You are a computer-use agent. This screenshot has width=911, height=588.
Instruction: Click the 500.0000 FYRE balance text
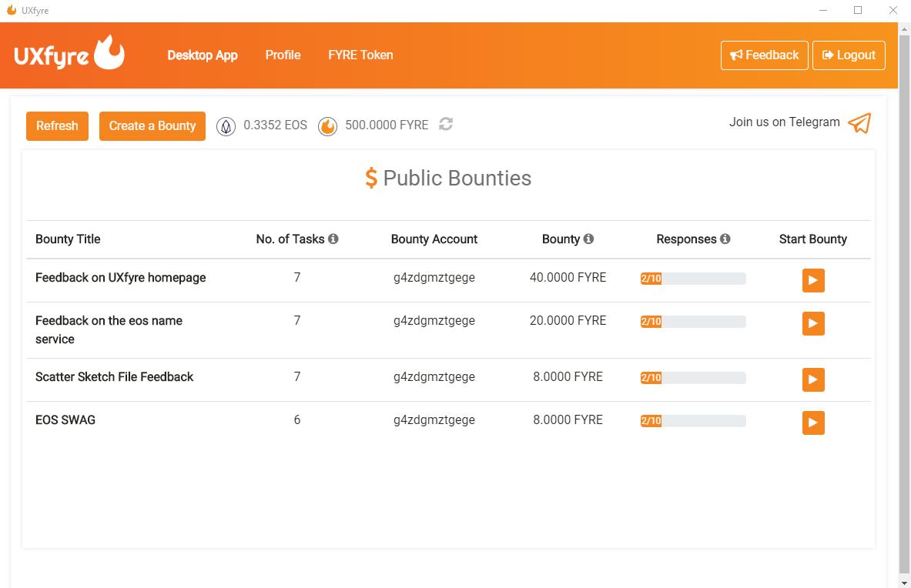pos(387,125)
